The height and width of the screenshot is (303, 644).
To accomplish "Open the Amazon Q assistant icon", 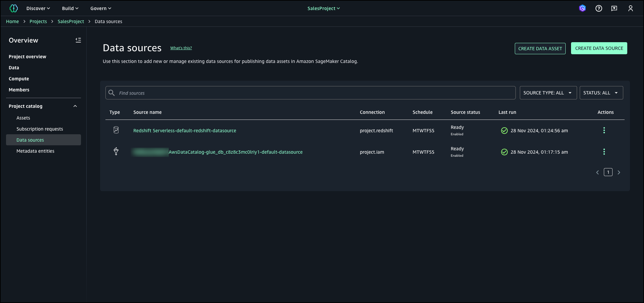I will coord(582,8).
